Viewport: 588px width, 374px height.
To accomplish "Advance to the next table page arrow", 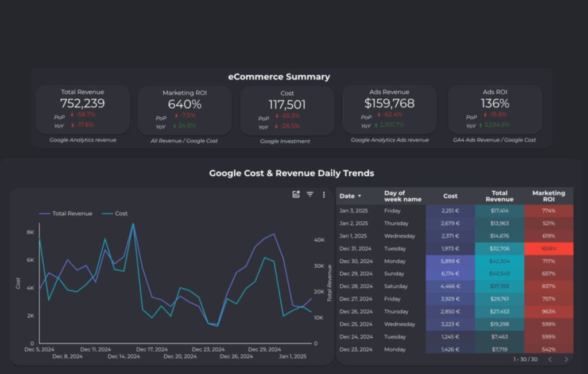I will pyautogui.click(x=566, y=359).
